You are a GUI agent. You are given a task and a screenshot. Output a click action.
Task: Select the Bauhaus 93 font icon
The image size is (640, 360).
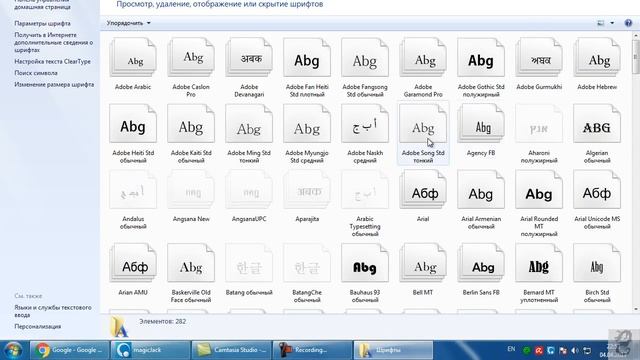click(x=364, y=263)
